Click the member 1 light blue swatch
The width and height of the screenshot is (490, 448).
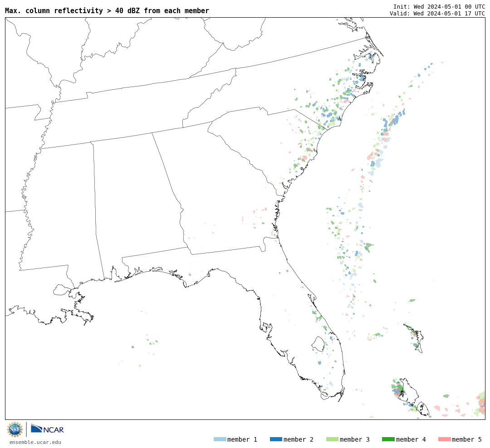click(220, 439)
